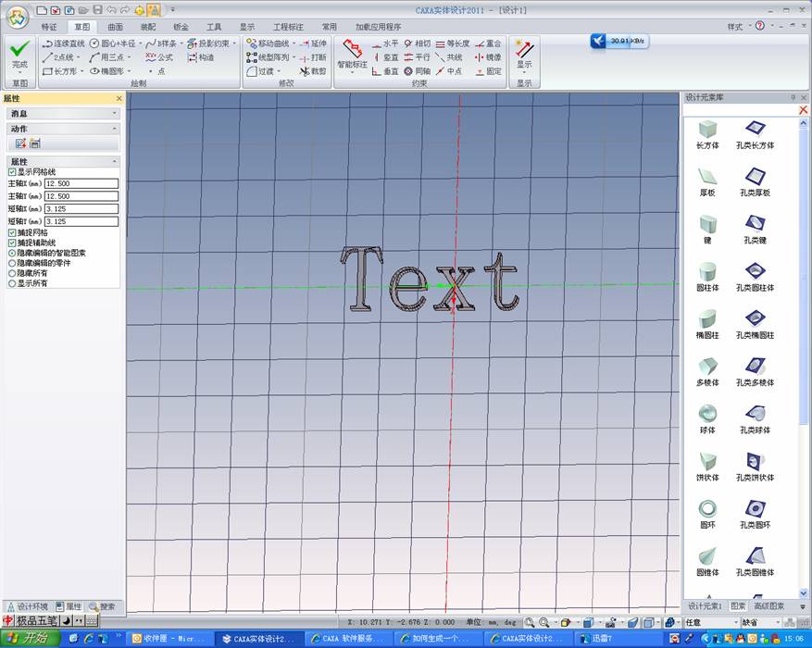Click the 完成 green checkmark button
This screenshot has width=812, height=648.
[x=19, y=54]
